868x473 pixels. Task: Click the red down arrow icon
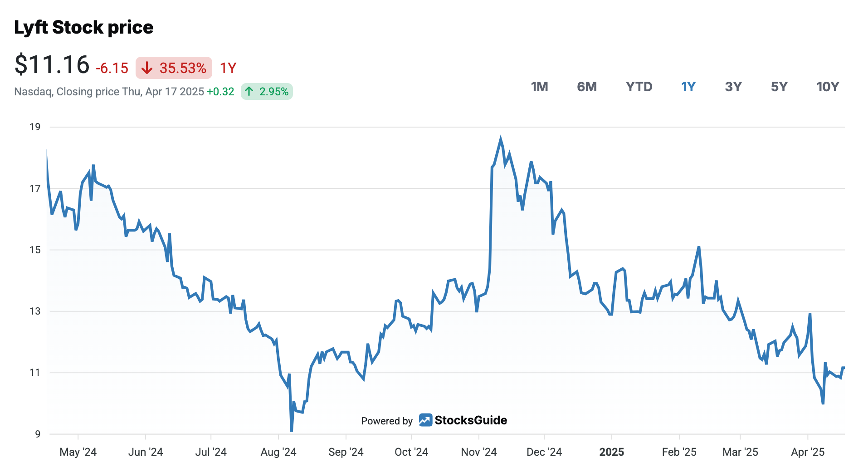(147, 68)
